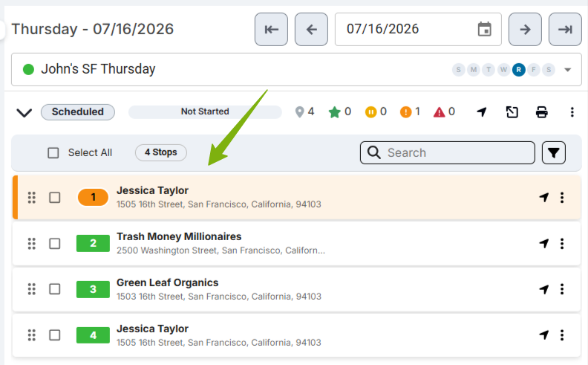The image size is (588, 365).
Task: Click dropdown caret of route selector
Action: [x=568, y=69]
